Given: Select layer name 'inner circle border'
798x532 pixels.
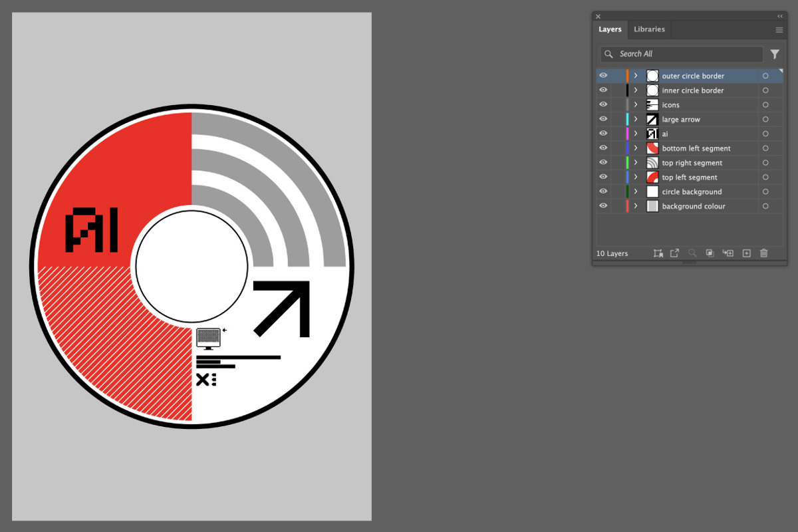Looking at the screenshot, I should [693, 90].
